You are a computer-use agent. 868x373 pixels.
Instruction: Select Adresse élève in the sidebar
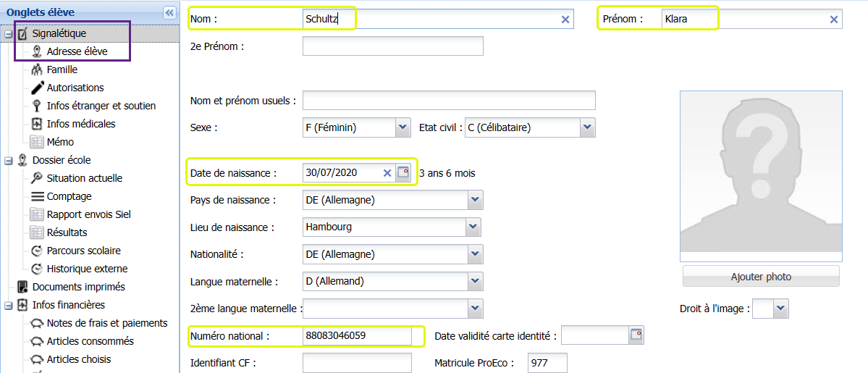(77, 51)
